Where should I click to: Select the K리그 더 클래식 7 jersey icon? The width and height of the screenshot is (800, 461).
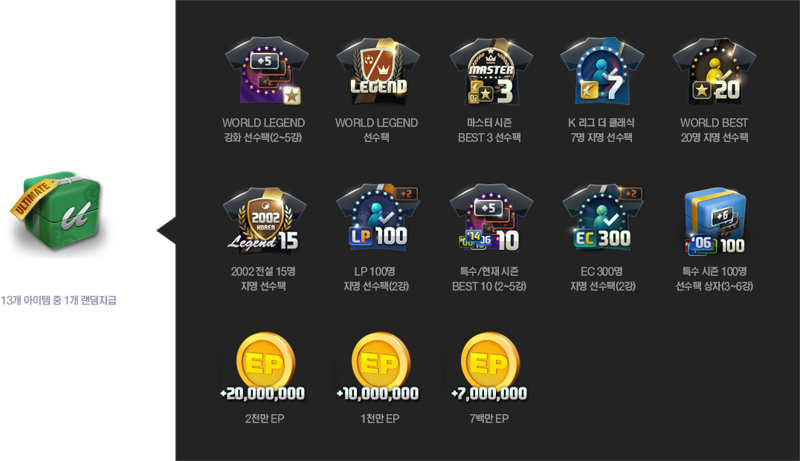click(x=602, y=70)
